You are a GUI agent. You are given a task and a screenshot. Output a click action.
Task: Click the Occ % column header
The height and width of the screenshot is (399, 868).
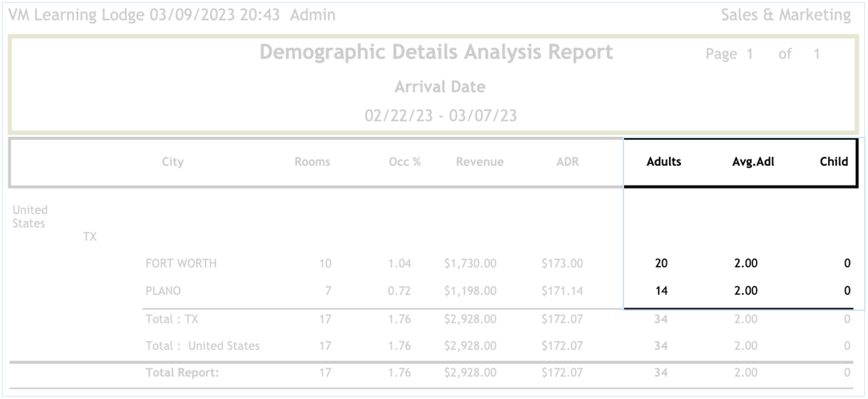pyautogui.click(x=404, y=162)
